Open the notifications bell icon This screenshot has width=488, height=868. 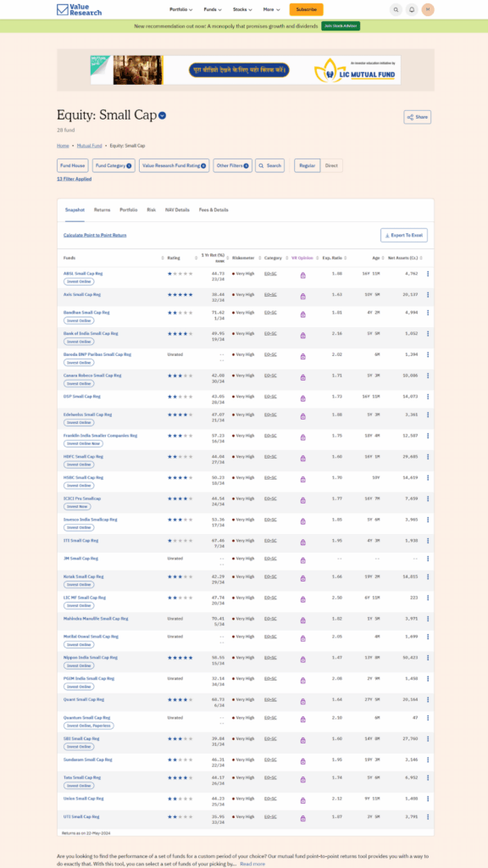pyautogui.click(x=412, y=9)
